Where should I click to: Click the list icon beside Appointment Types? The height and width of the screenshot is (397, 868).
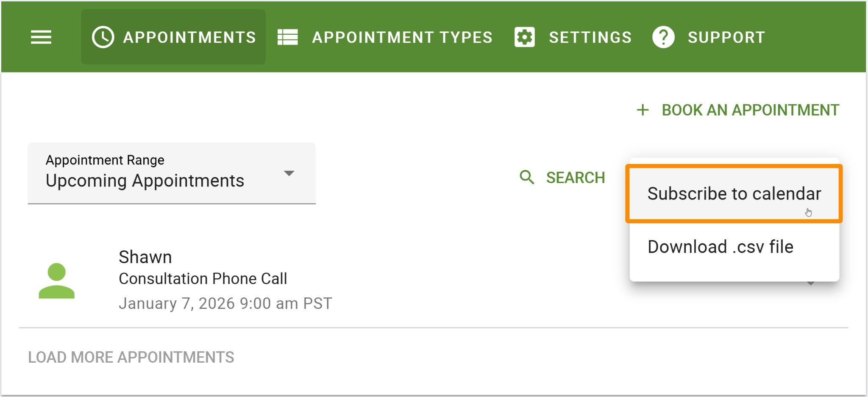(x=287, y=37)
